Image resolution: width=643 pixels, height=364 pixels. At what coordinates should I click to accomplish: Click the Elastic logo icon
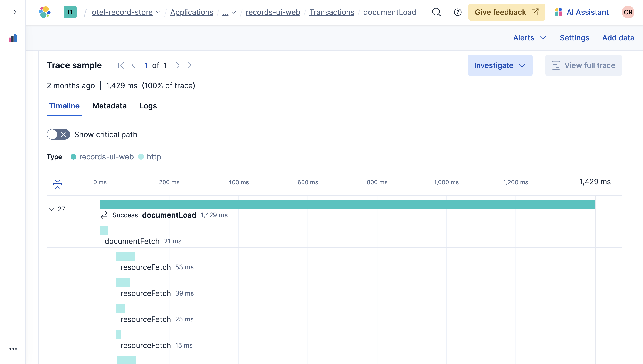45,12
